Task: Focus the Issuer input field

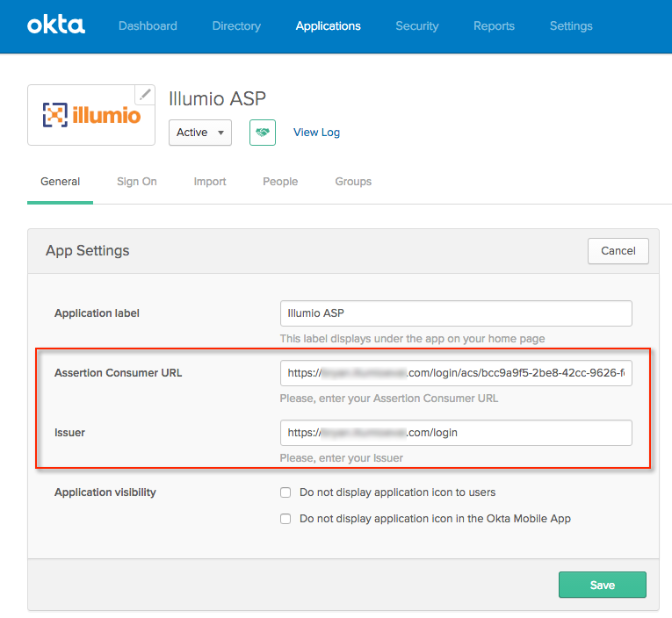Action: tap(456, 433)
